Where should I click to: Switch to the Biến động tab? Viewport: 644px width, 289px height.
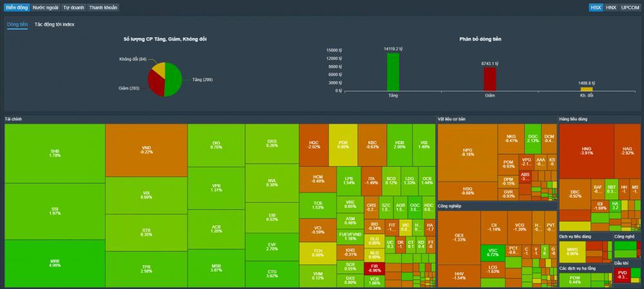click(x=17, y=7)
